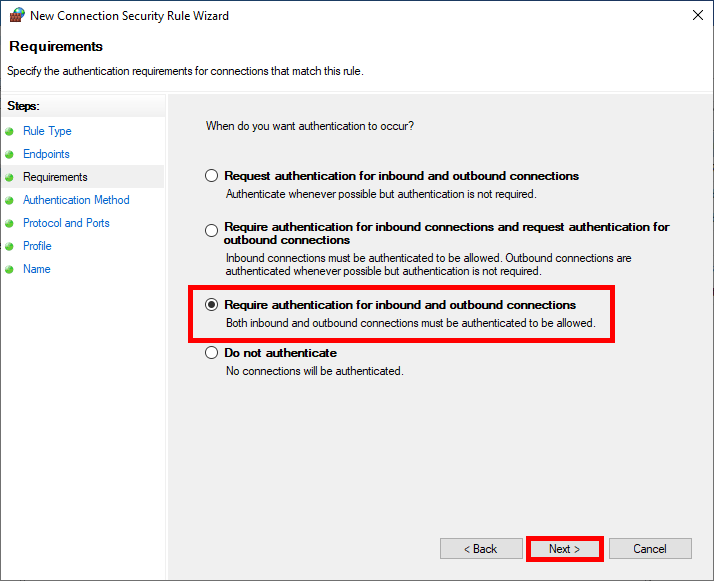
Task: Click green bullet beside Profile
Action: click(9, 246)
